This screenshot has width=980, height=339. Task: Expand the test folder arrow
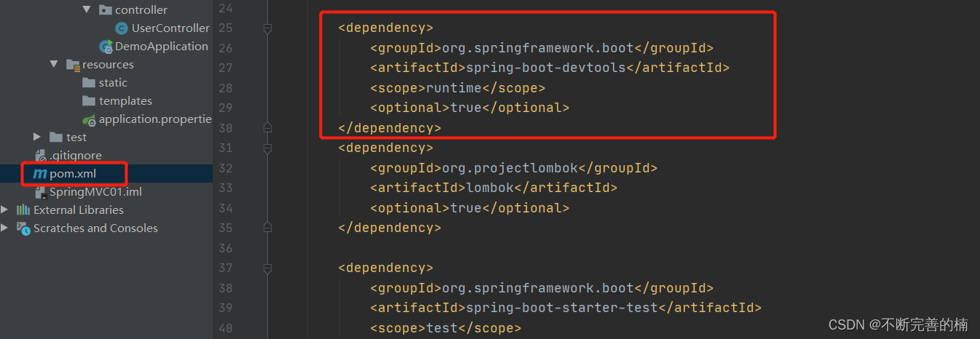coord(37,137)
